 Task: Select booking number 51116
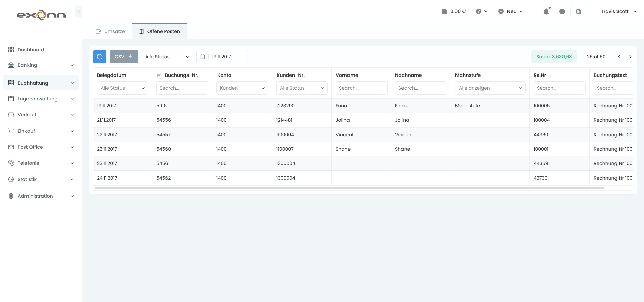[161, 106]
